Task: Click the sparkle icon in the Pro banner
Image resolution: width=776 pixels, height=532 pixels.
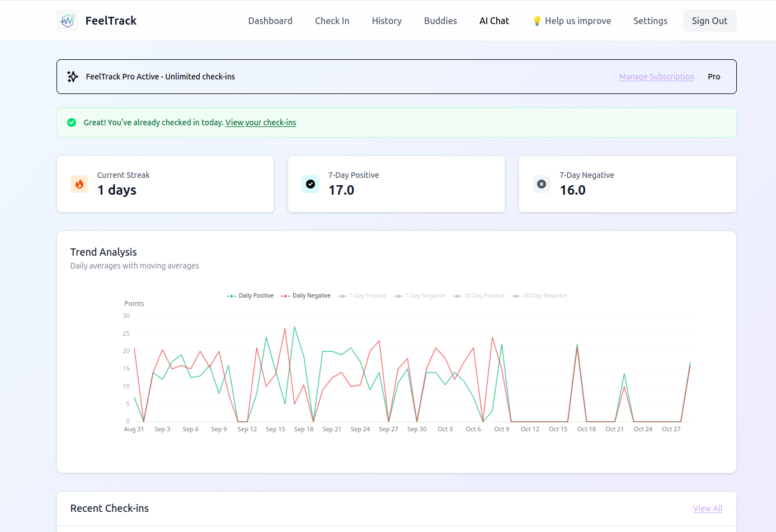Action: 73,77
